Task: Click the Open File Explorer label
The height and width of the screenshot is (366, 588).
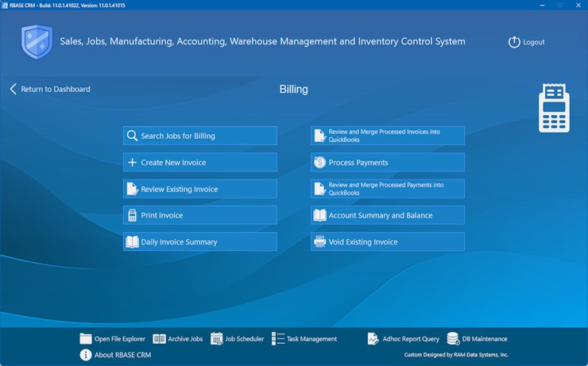Action: [x=120, y=339]
